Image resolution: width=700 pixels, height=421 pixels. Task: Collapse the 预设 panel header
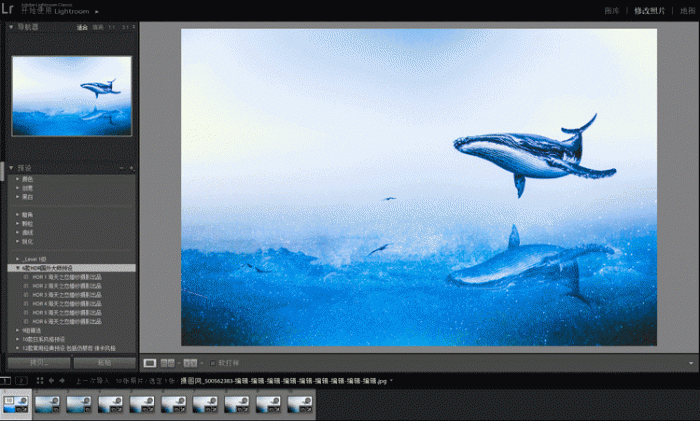pyautogui.click(x=11, y=168)
